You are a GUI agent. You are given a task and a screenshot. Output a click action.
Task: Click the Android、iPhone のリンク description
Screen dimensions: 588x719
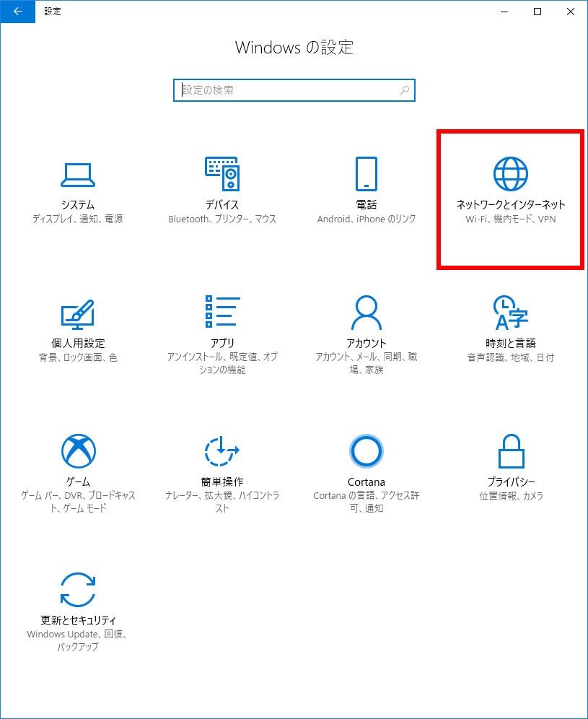click(x=367, y=219)
